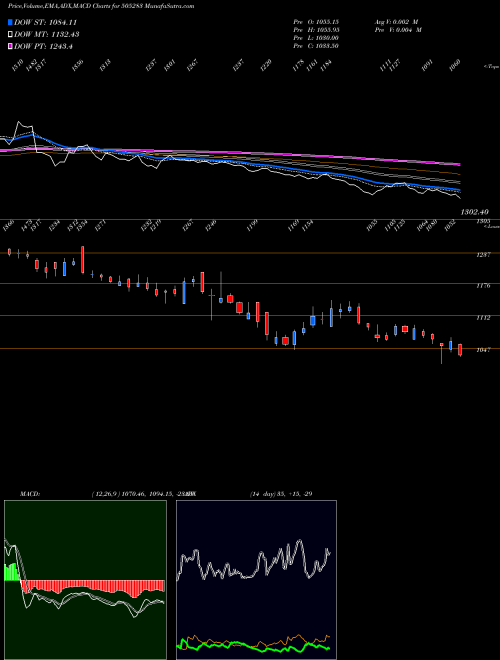Click the Avg V: 0.002 M reading
This screenshot has height=660, width=500.
click(x=398, y=21)
